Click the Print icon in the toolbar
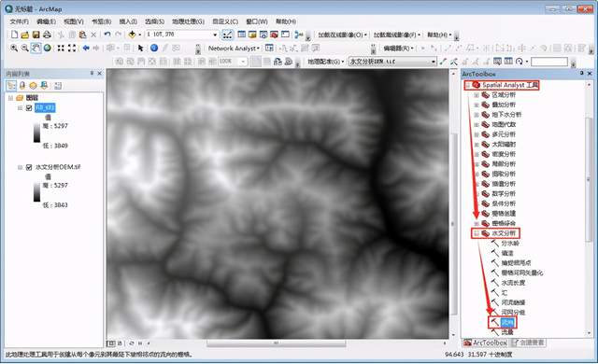 pyautogui.click(x=47, y=35)
